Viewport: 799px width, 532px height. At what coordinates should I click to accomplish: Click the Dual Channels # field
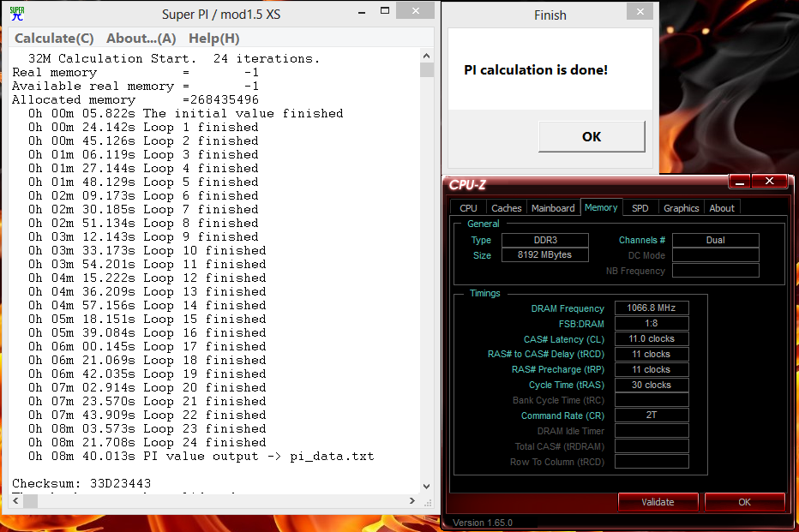tap(716, 240)
